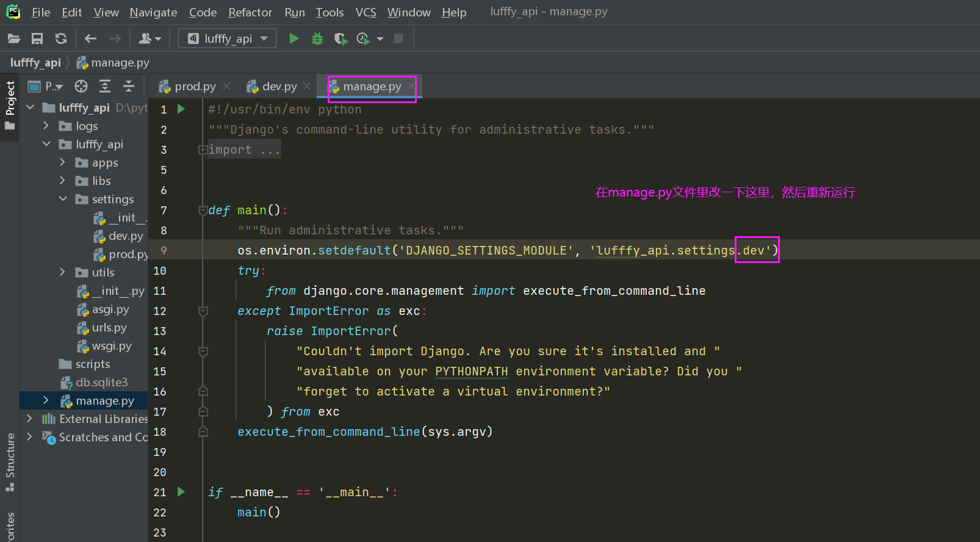Open the Refactor menu

(250, 12)
